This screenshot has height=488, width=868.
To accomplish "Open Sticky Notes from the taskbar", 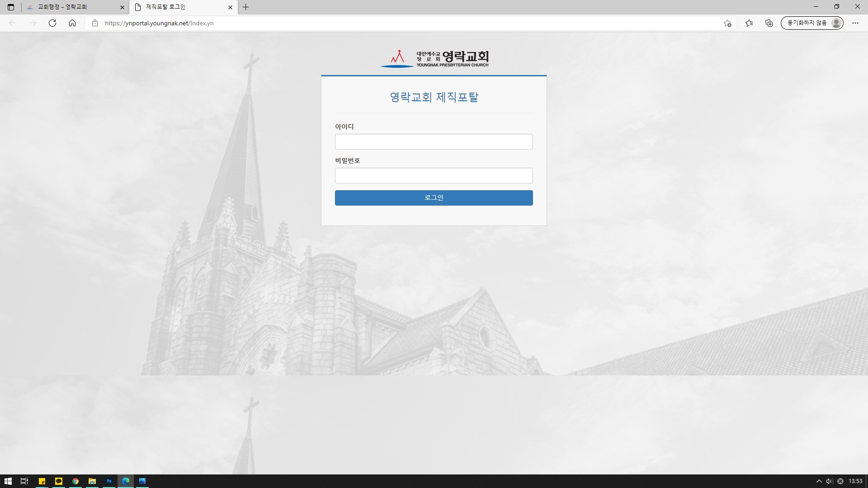I will coord(42,481).
